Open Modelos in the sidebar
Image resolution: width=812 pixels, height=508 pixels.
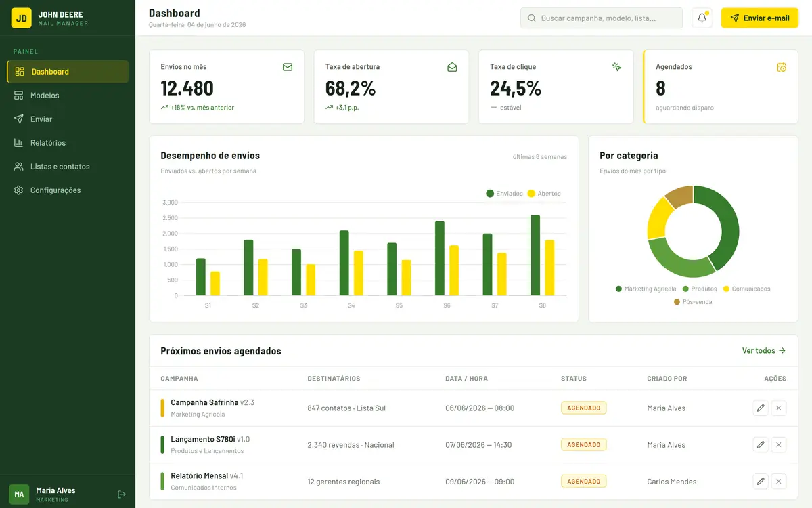68,96
